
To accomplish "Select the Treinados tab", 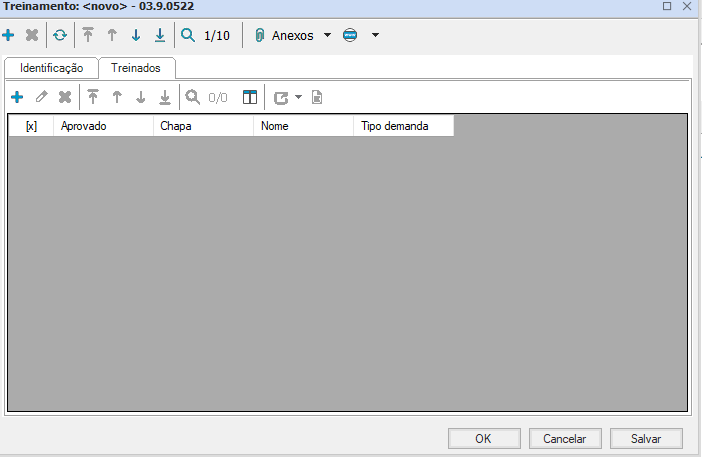I will 136,68.
